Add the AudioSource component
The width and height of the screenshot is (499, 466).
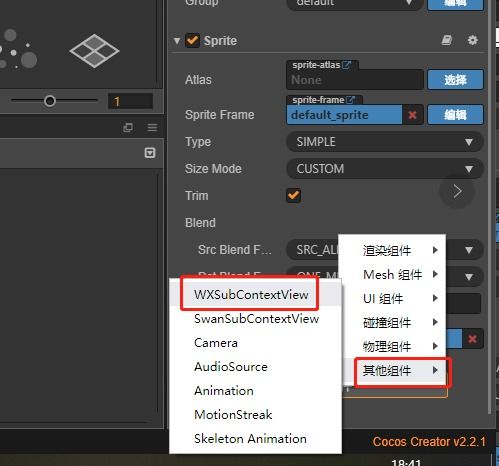pos(256,367)
